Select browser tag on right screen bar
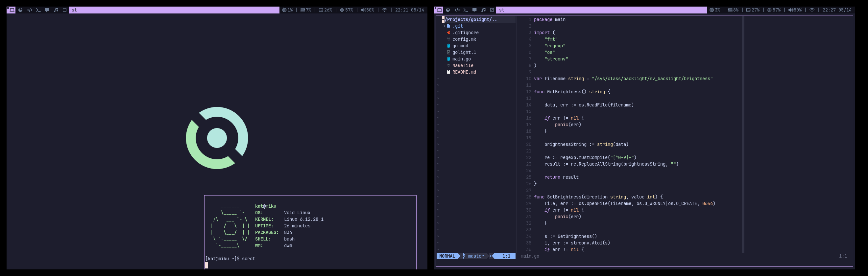 pos(448,10)
